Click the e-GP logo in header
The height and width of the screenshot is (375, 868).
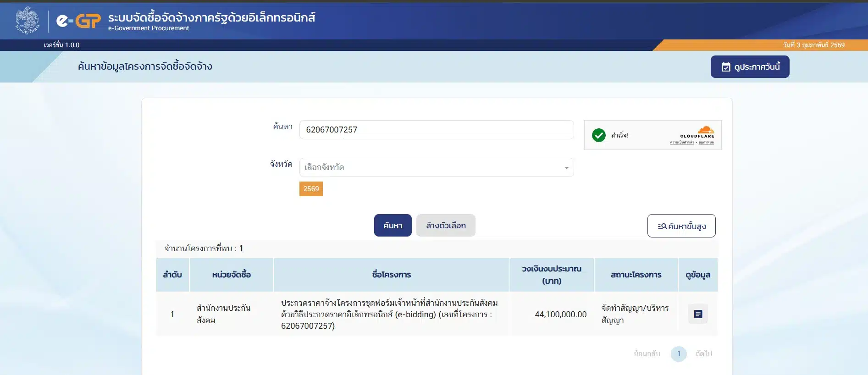coord(78,21)
